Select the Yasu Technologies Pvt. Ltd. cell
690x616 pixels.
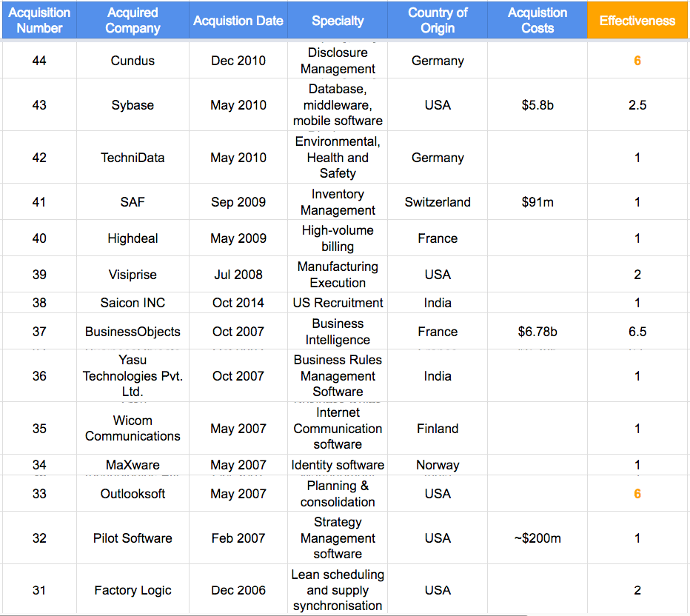tap(133, 376)
